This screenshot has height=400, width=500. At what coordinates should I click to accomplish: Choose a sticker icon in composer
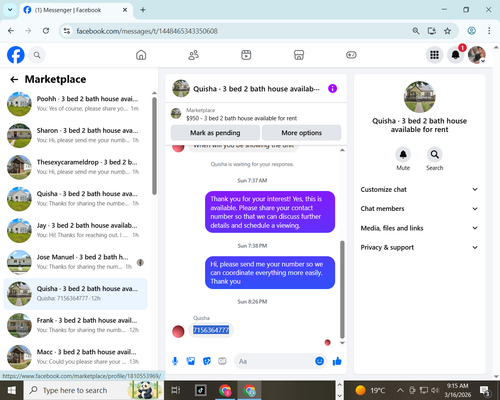click(x=207, y=361)
